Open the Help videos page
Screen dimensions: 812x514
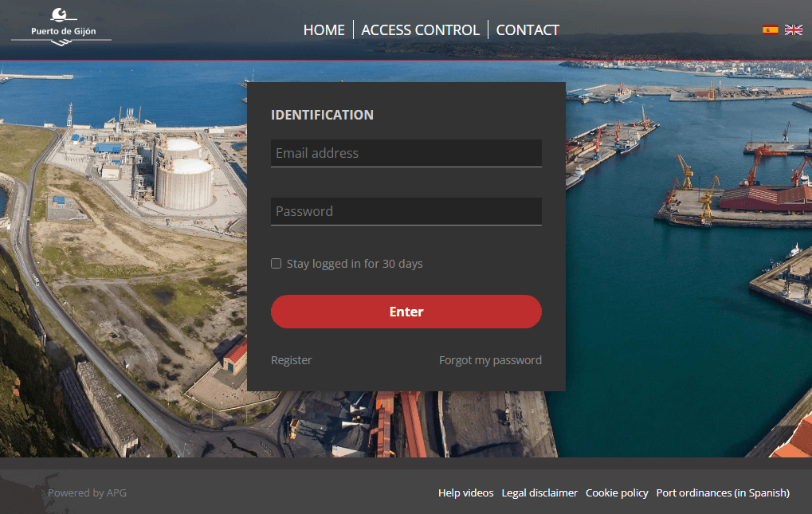click(465, 492)
